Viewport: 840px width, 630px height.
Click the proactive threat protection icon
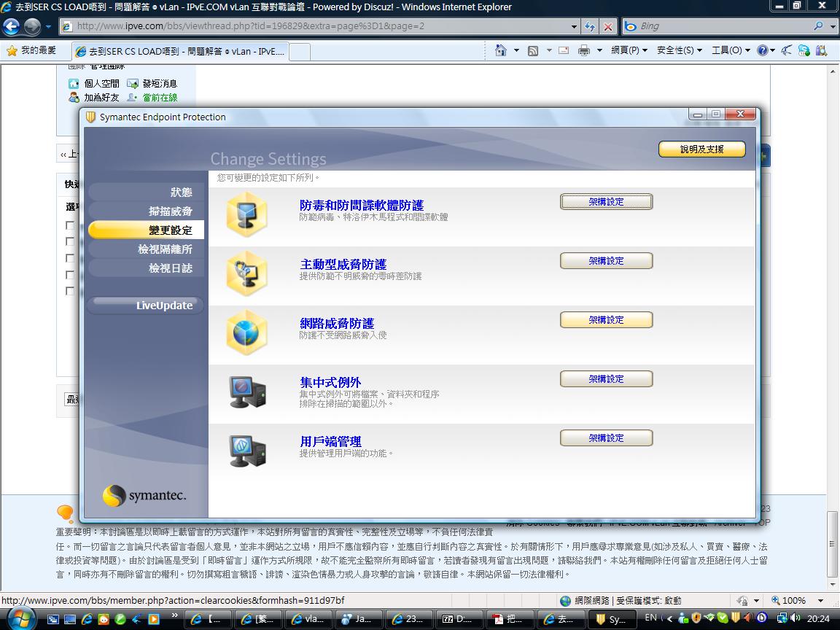pos(246,273)
